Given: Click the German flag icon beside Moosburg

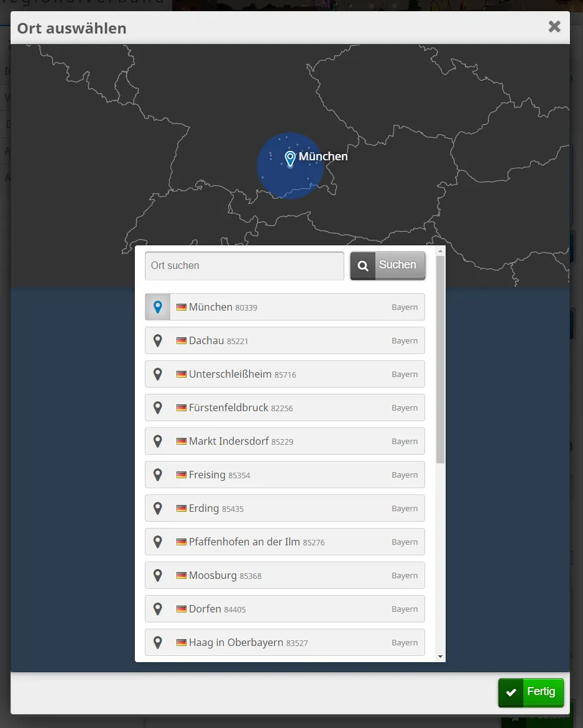Looking at the screenshot, I should tap(181, 576).
